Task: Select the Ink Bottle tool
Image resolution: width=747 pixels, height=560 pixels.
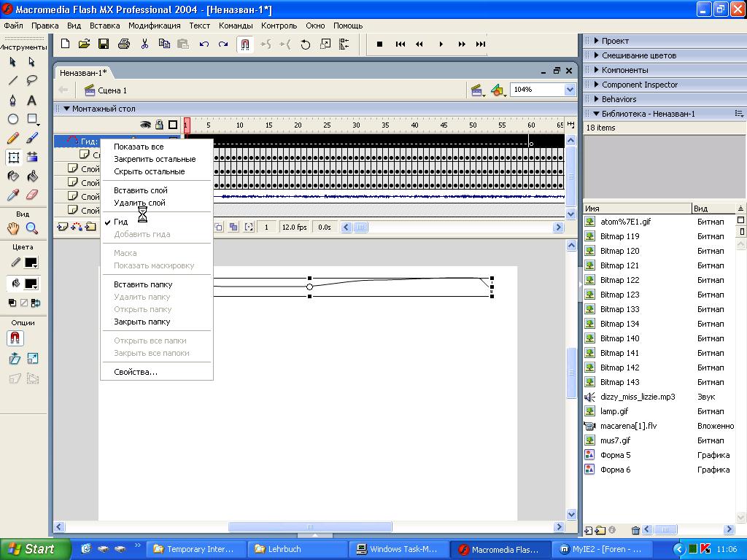Action: tap(13, 176)
